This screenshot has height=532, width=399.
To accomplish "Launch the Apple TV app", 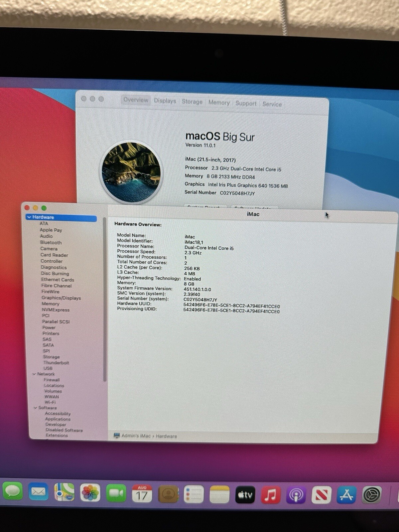I will click(x=245, y=495).
